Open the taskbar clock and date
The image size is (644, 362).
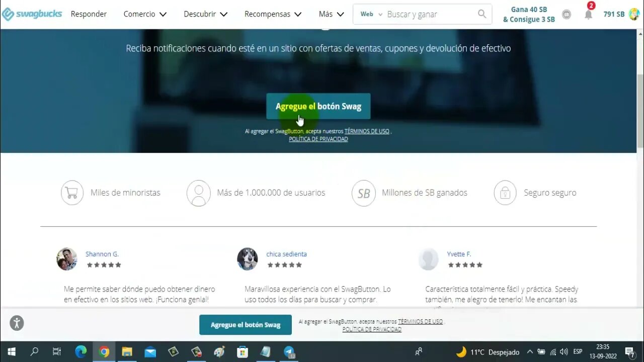point(603,351)
